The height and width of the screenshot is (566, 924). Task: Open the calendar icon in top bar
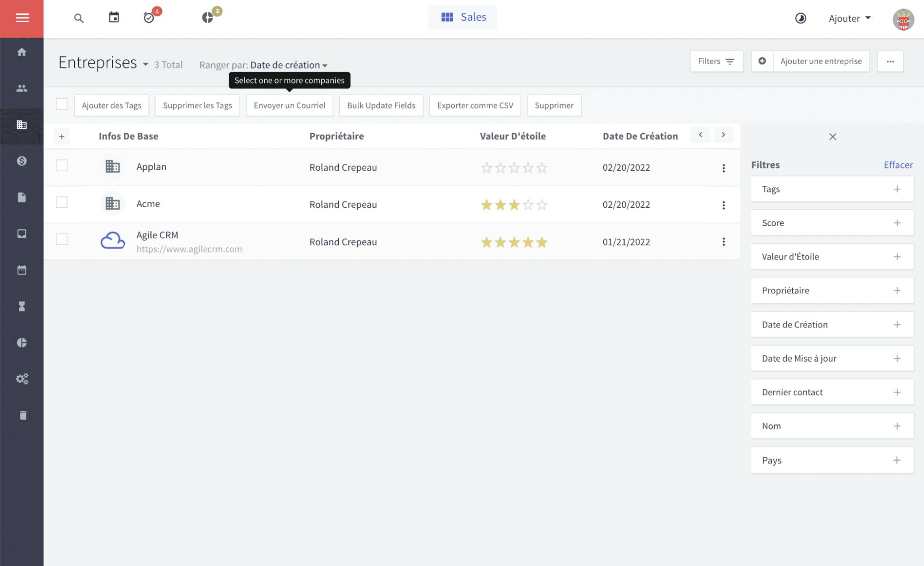click(114, 18)
